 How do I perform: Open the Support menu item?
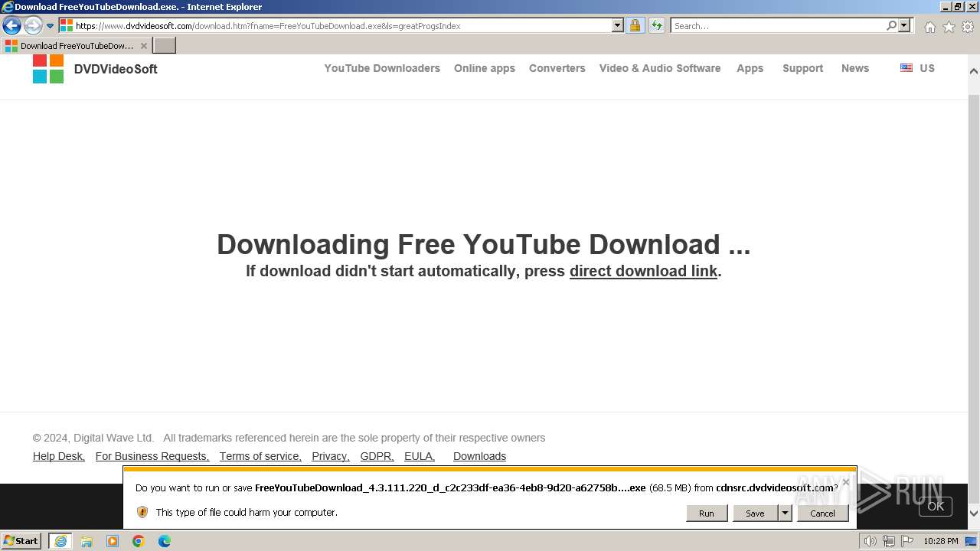click(803, 68)
